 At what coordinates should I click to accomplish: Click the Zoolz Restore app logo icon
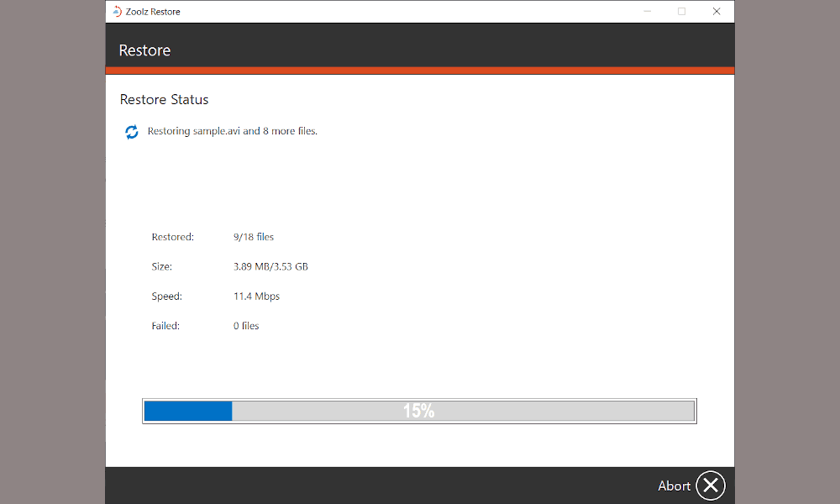click(117, 11)
